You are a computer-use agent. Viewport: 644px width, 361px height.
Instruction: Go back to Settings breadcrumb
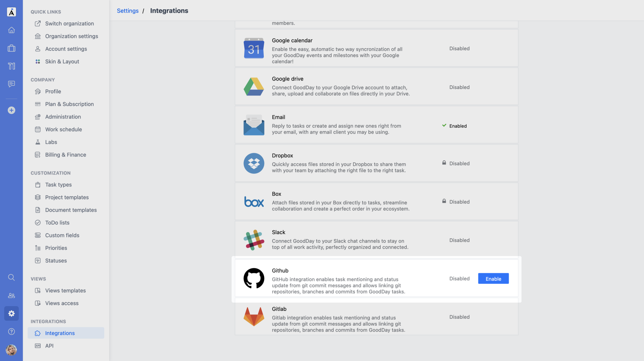[128, 11]
